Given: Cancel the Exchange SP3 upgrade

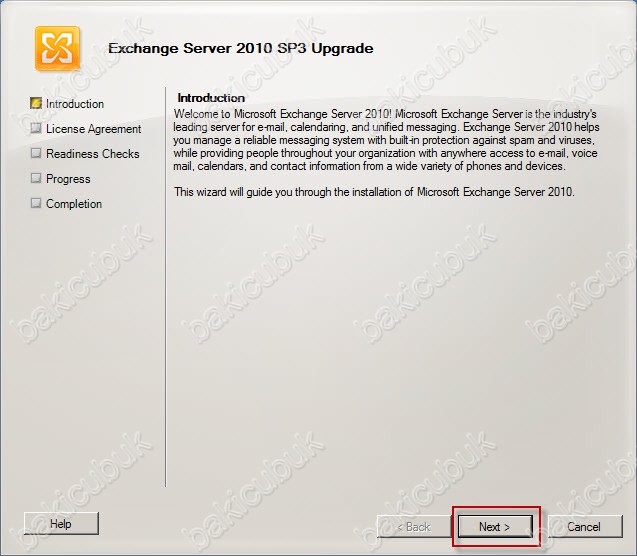Looking at the screenshot, I should point(585,527).
